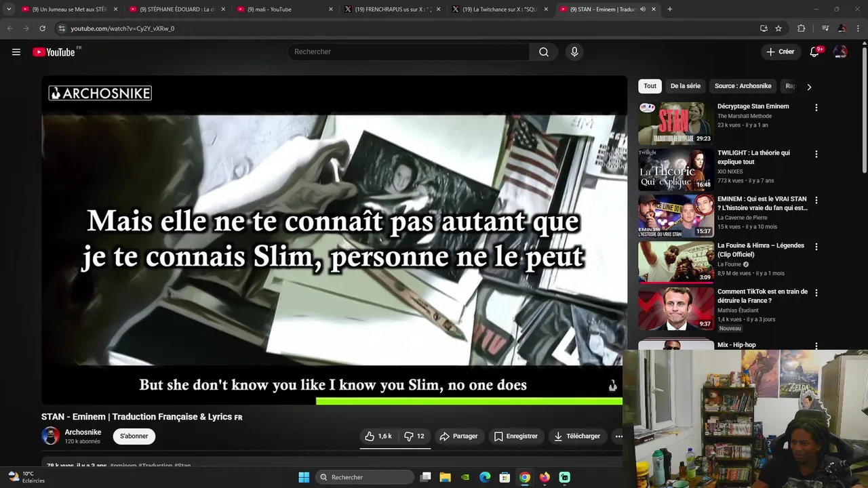Close the 'mali - YouTube' tab
The image size is (868, 488).
coord(331,9)
